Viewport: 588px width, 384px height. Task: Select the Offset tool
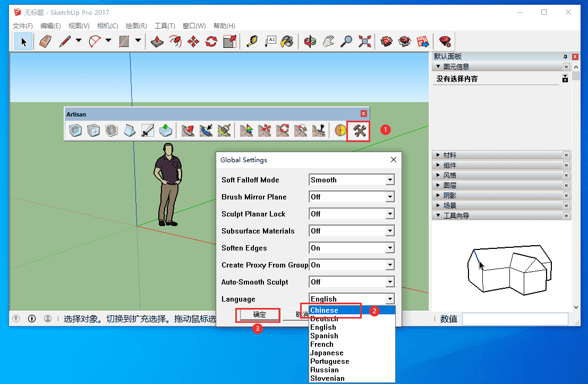[175, 41]
